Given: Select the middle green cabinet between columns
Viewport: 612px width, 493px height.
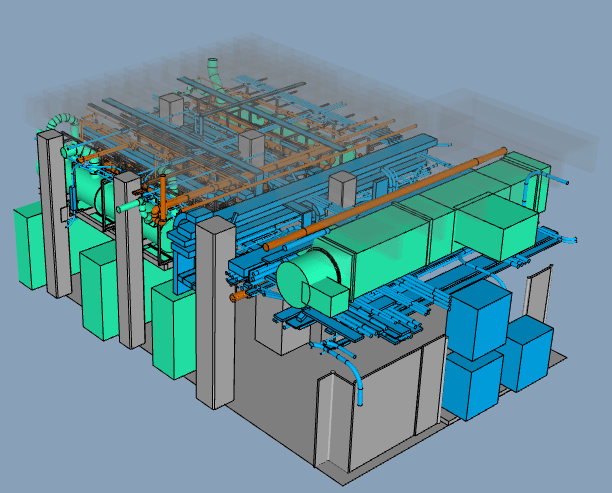Looking at the screenshot, I should (100, 291).
